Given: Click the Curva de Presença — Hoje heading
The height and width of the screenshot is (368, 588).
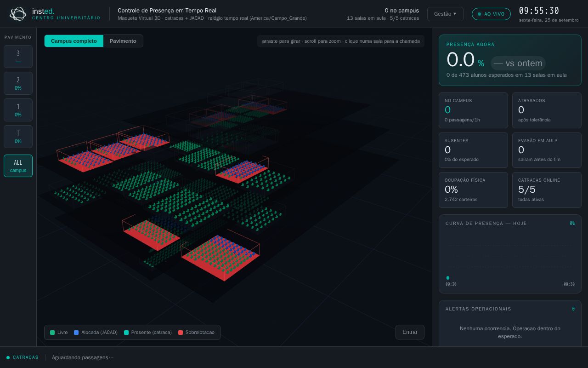Looking at the screenshot, I should [486, 223].
